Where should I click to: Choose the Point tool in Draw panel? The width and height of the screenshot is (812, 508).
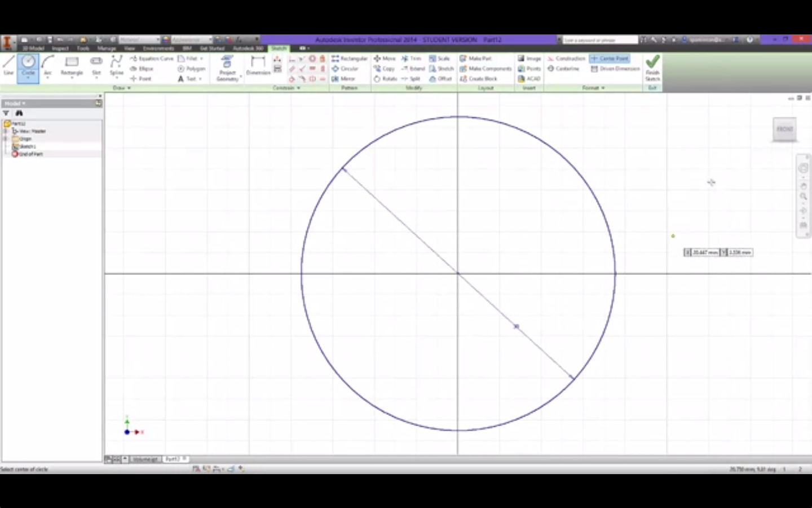(141, 79)
